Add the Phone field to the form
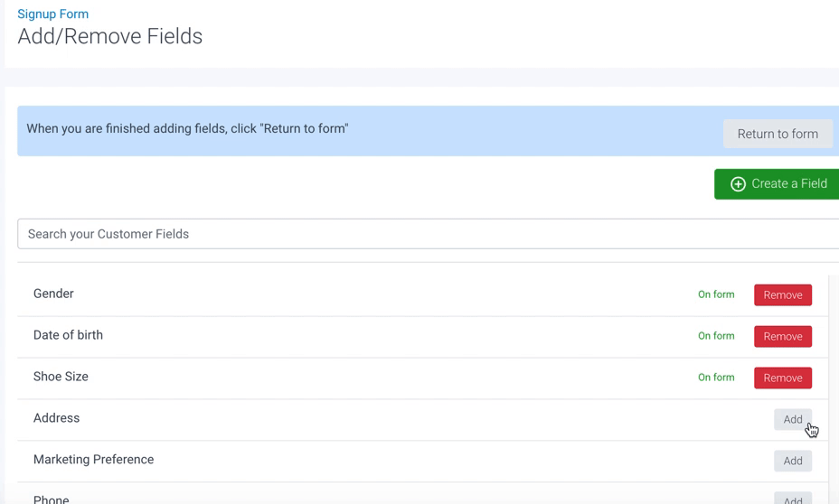The image size is (839, 504). point(792,499)
